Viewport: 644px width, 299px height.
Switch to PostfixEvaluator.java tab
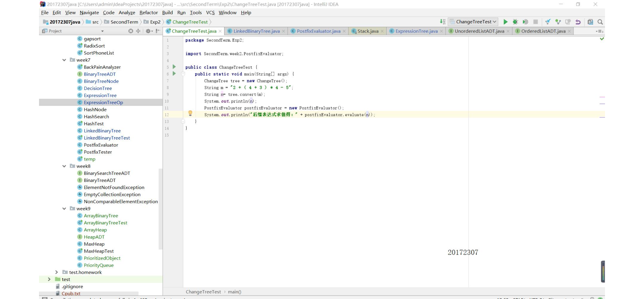pyautogui.click(x=318, y=31)
